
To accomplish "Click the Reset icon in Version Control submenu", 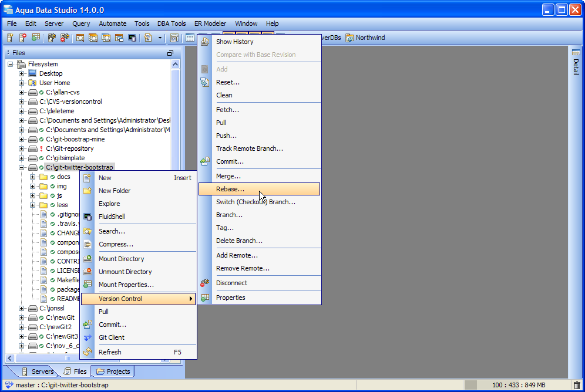I will click(205, 82).
